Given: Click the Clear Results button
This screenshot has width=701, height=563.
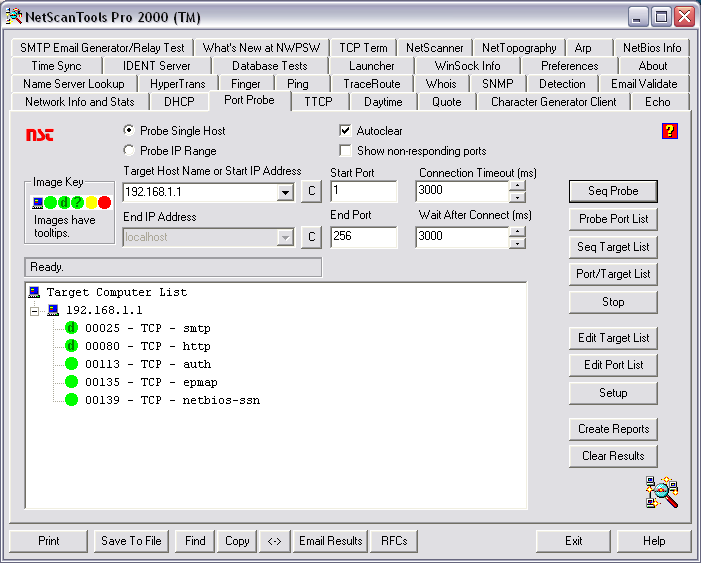Looking at the screenshot, I should click(613, 456).
